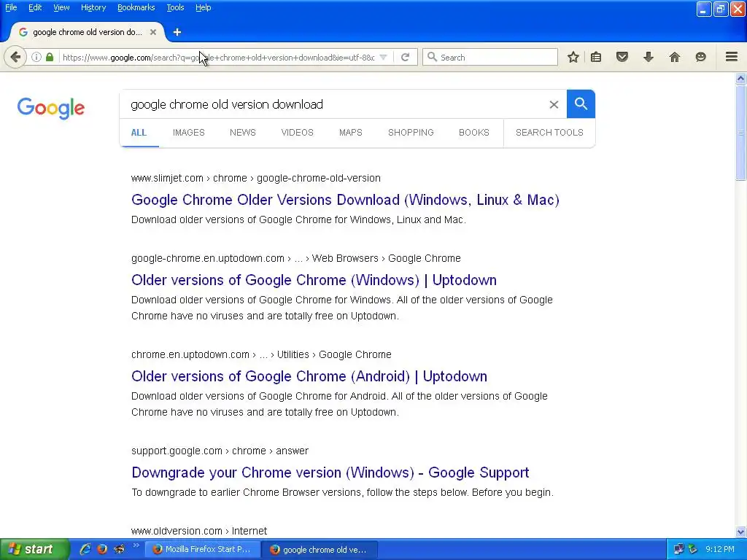Launch Internet Explorer from quick launch
The height and width of the screenshot is (560, 747).
[85, 549]
